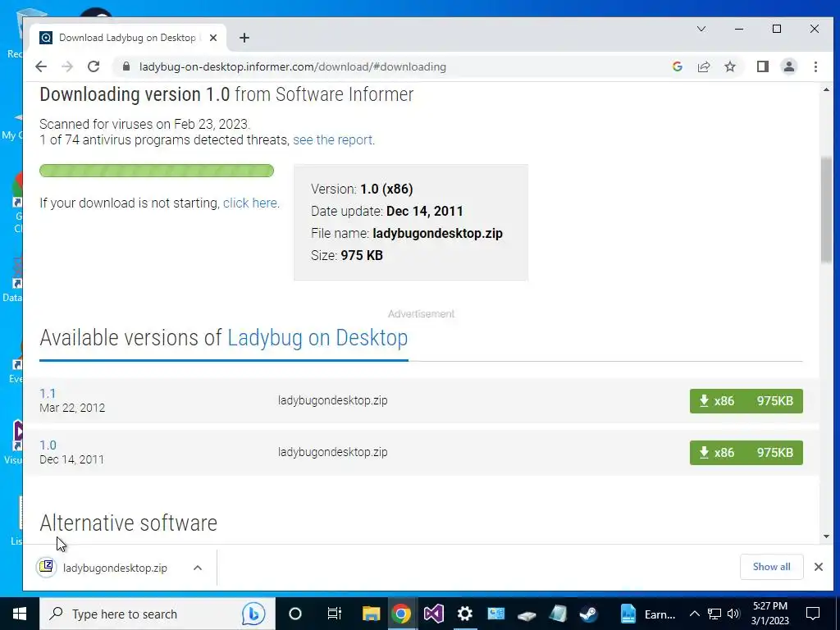Open Chrome's three-dot menu
Image resolution: width=840 pixels, height=630 pixels.
pos(815,66)
